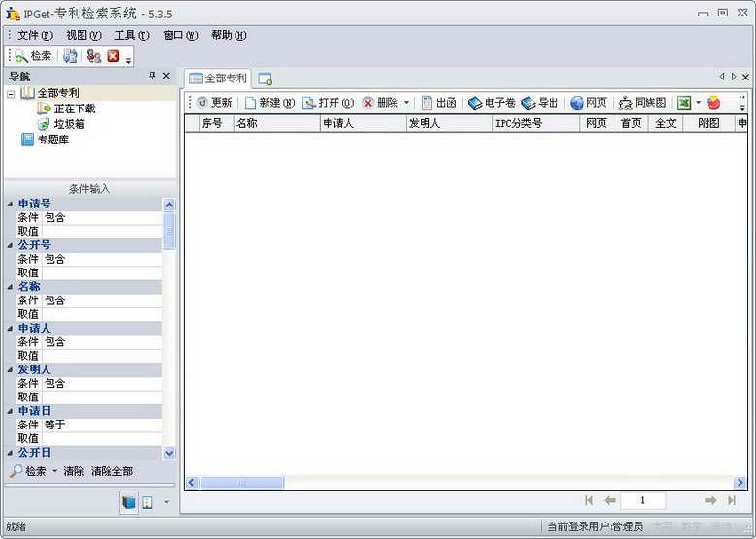Click the Excel export icon

[x=684, y=103]
